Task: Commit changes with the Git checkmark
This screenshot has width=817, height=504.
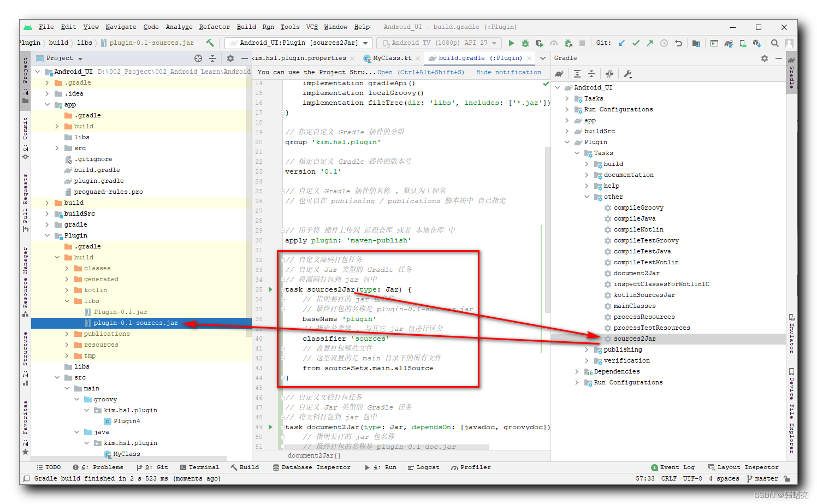Action: click(x=636, y=43)
